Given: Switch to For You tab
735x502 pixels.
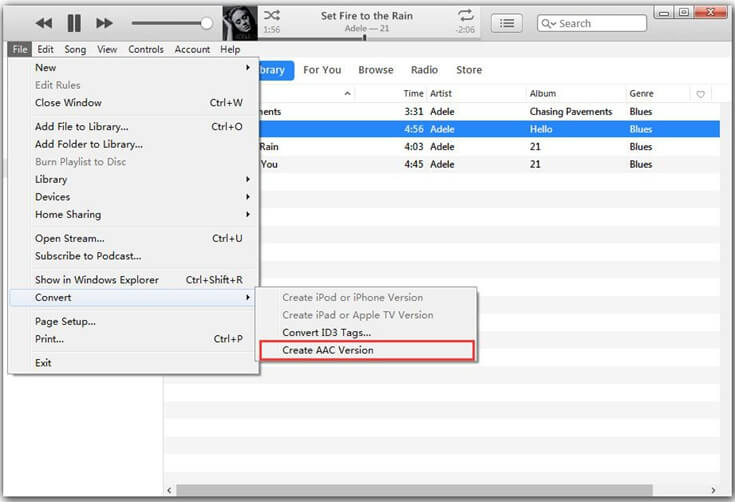Looking at the screenshot, I should point(322,70).
